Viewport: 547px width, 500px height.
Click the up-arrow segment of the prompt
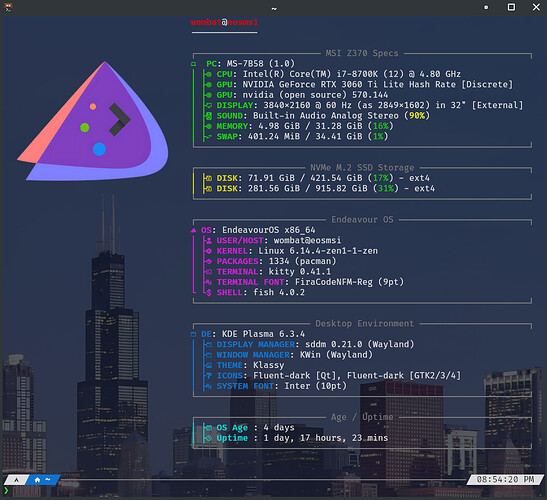coord(16,480)
